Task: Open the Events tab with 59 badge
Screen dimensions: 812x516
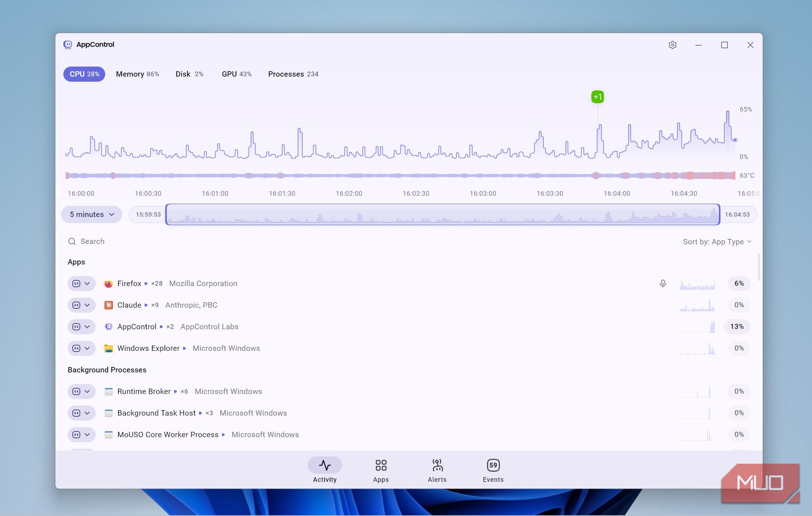Action: coord(493,471)
